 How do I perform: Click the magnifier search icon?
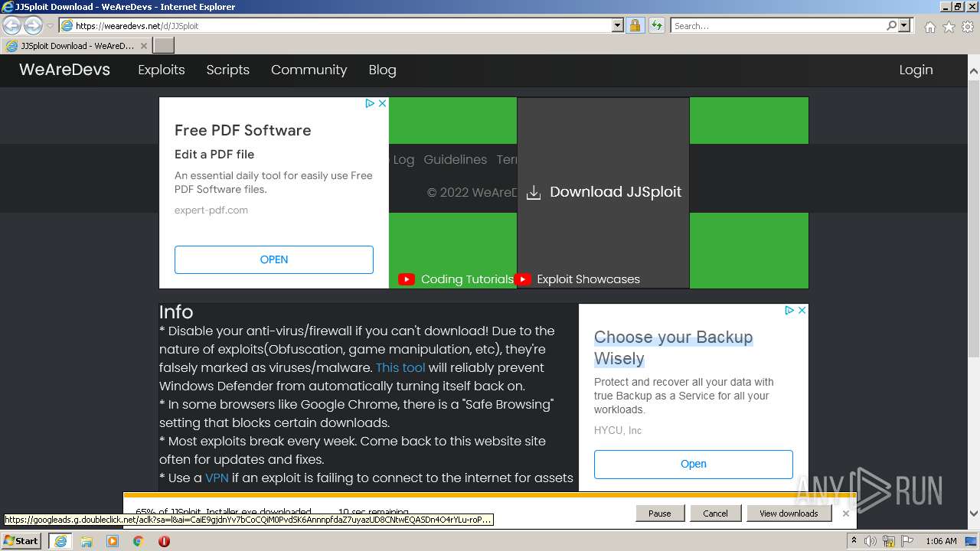pos(891,25)
